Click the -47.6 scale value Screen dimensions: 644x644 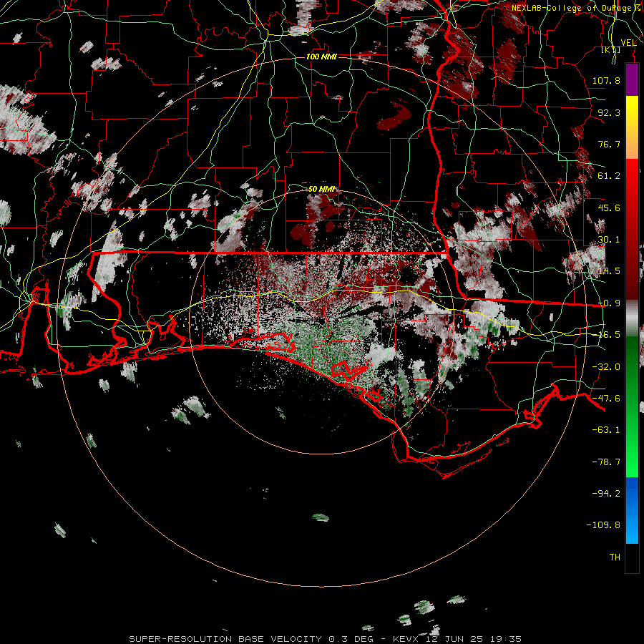pos(606,399)
